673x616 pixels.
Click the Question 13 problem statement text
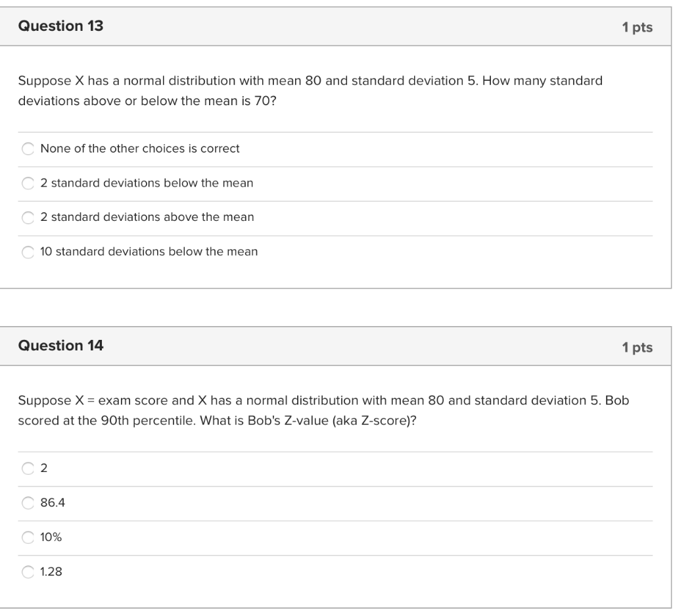309,89
